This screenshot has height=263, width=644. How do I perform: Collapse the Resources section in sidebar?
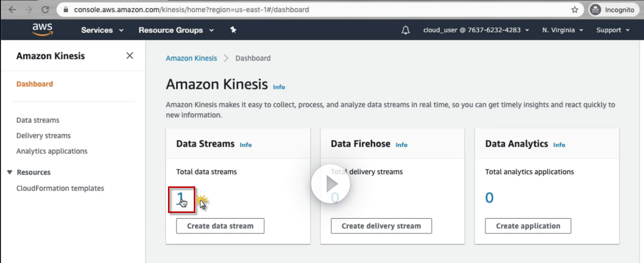pyautogui.click(x=10, y=172)
